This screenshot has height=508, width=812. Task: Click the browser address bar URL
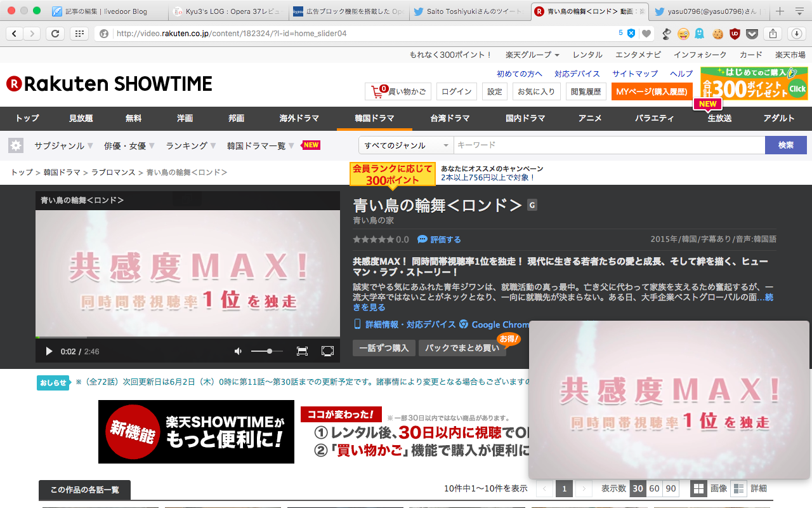(232, 33)
